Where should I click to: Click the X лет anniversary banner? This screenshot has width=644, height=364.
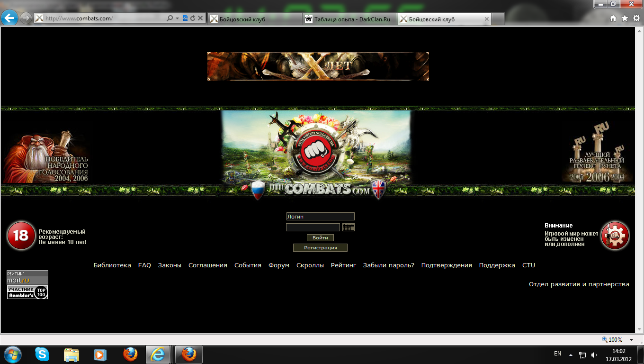pos(318,66)
